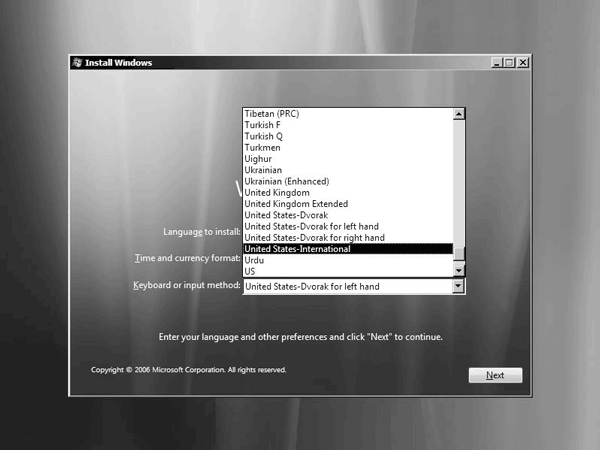Choose Turkish Q keyboard layout
Viewport: 600px width, 450px height.
click(x=348, y=136)
